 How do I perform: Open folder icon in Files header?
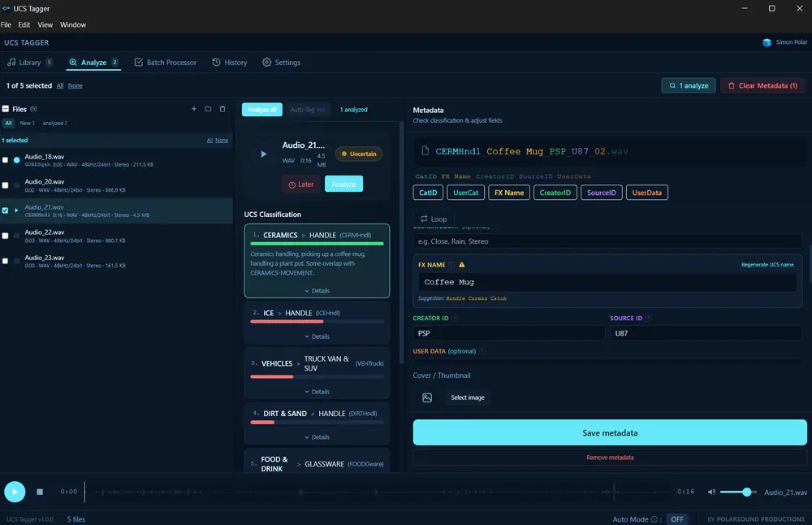click(208, 109)
